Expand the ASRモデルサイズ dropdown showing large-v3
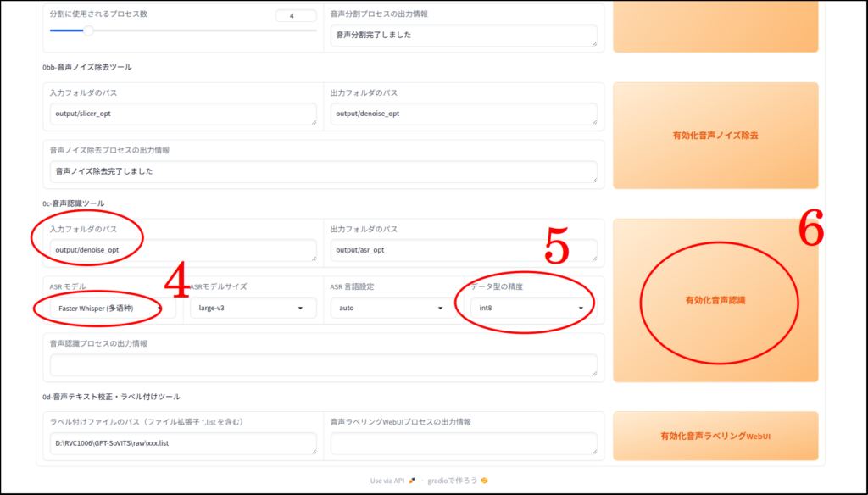868x495 pixels. coord(249,308)
